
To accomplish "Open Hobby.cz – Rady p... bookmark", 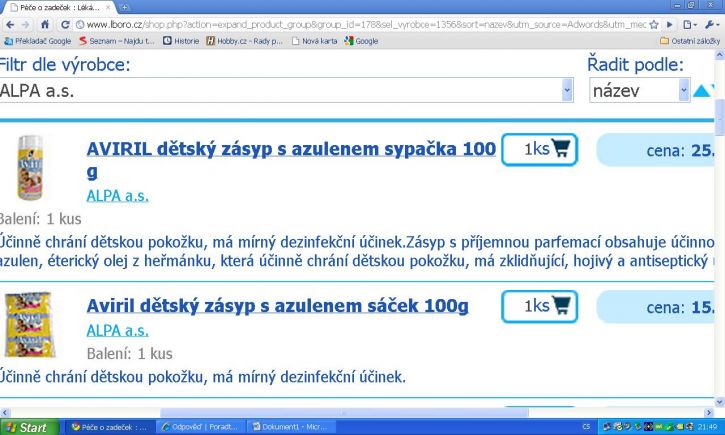I will coord(244,41).
